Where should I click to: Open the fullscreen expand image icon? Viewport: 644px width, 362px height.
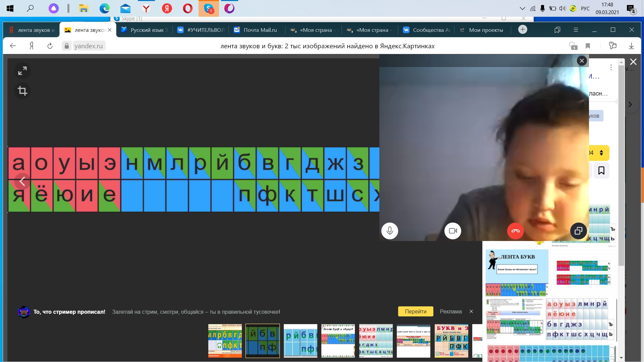point(22,71)
